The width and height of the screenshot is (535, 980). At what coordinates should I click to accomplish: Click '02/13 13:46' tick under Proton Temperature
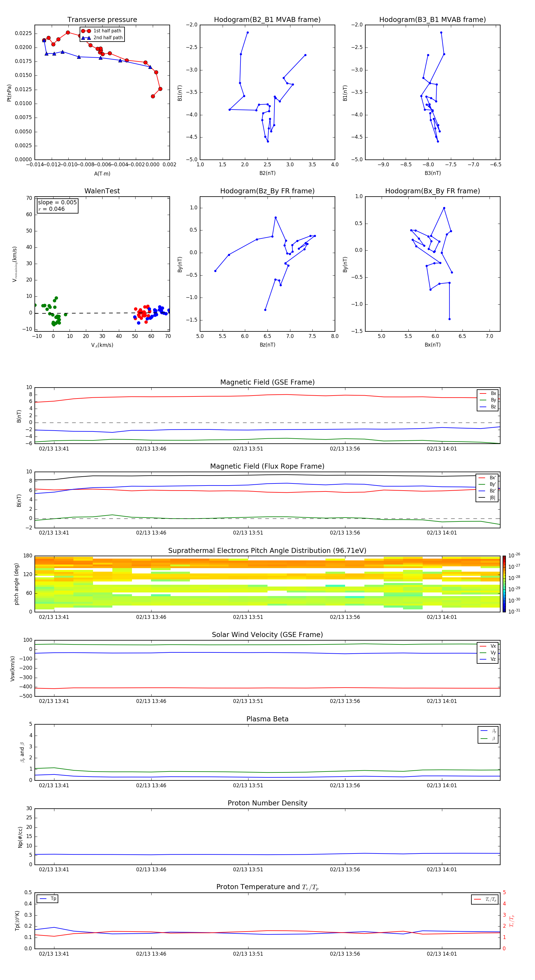coord(151,954)
